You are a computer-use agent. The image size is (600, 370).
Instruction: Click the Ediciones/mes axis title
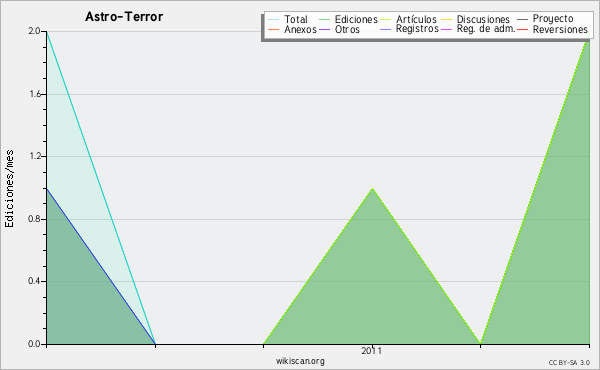(x=9, y=189)
